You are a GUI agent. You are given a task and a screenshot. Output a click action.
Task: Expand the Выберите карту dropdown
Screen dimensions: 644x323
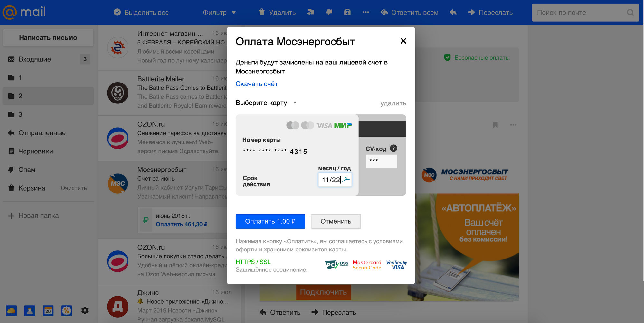tap(266, 103)
